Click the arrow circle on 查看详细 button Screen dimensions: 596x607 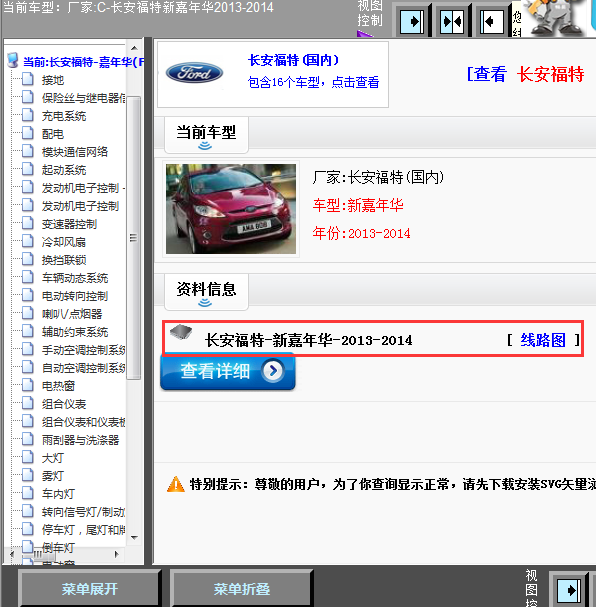(273, 371)
